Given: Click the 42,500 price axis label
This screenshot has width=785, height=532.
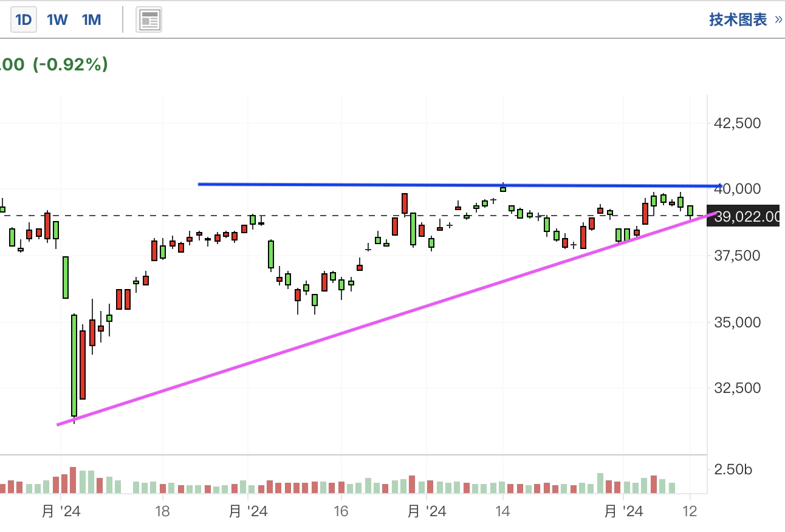Looking at the screenshot, I should coord(738,123).
